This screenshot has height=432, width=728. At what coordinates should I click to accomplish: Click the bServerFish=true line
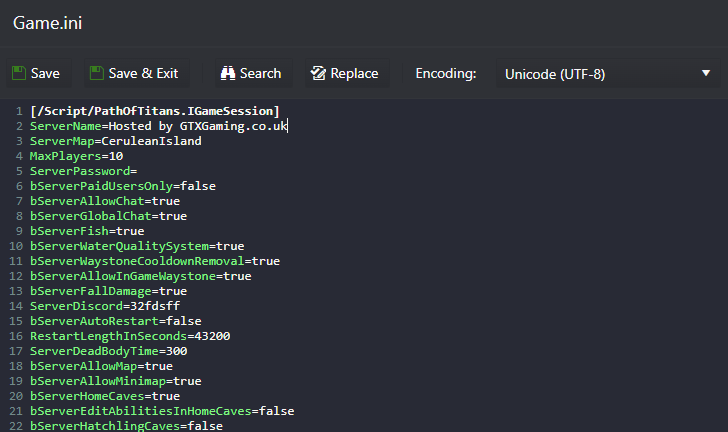(x=87, y=231)
